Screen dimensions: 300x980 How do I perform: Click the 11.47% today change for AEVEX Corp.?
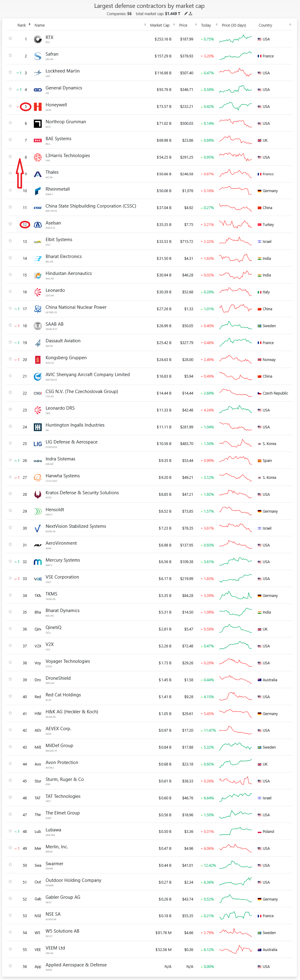[x=209, y=730]
